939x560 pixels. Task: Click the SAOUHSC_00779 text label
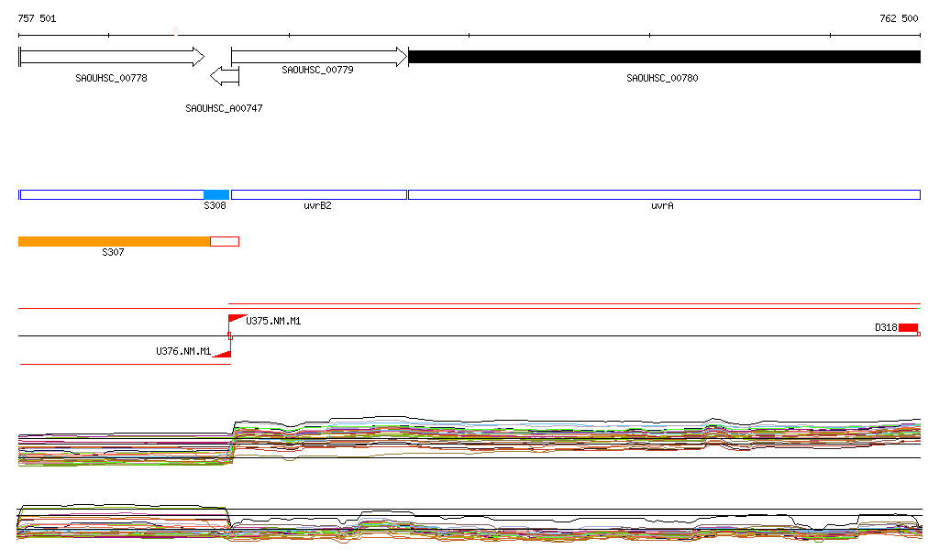click(317, 70)
